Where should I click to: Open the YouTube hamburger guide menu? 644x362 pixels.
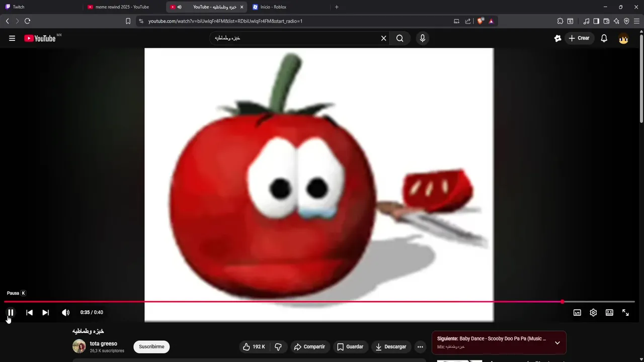pos(12,38)
